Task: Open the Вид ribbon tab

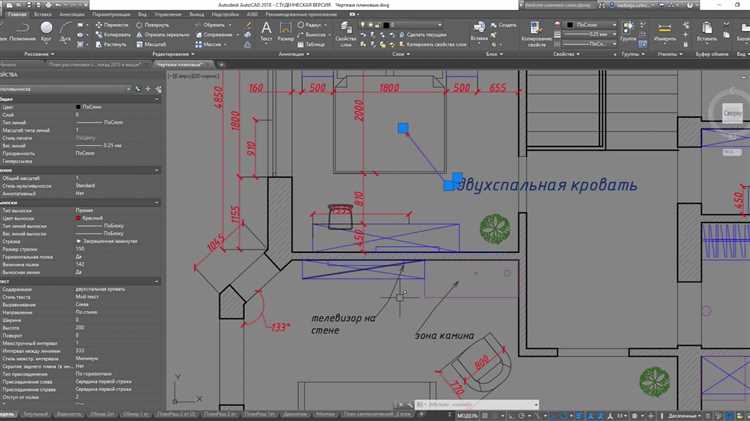Action: click(x=143, y=14)
